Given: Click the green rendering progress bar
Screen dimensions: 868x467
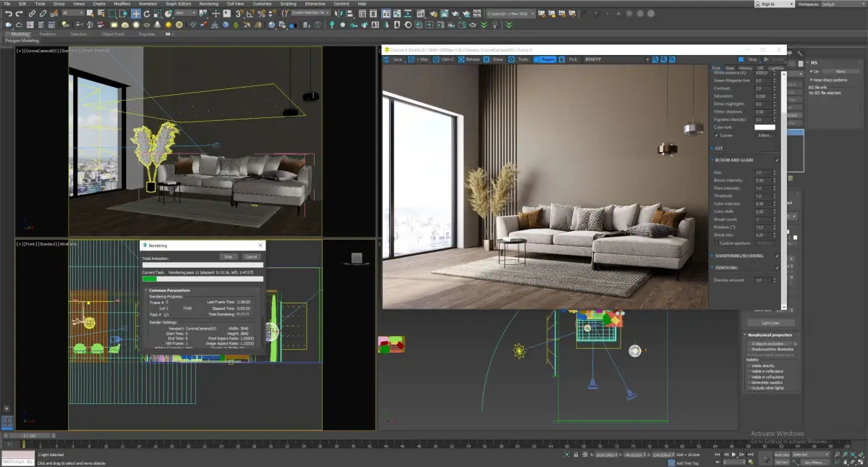Looking at the screenshot, I should coord(150,279).
